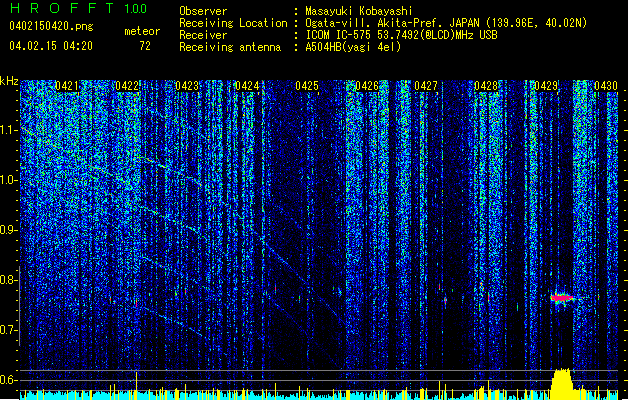Click the 'Receiving Location' label
This screenshot has width=629, height=400.
click(233, 23)
